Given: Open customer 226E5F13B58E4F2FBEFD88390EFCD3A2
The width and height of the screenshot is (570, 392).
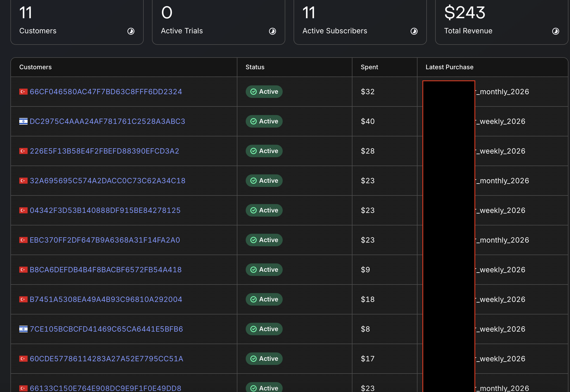Looking at the screenshot, I should pos(104,151).
